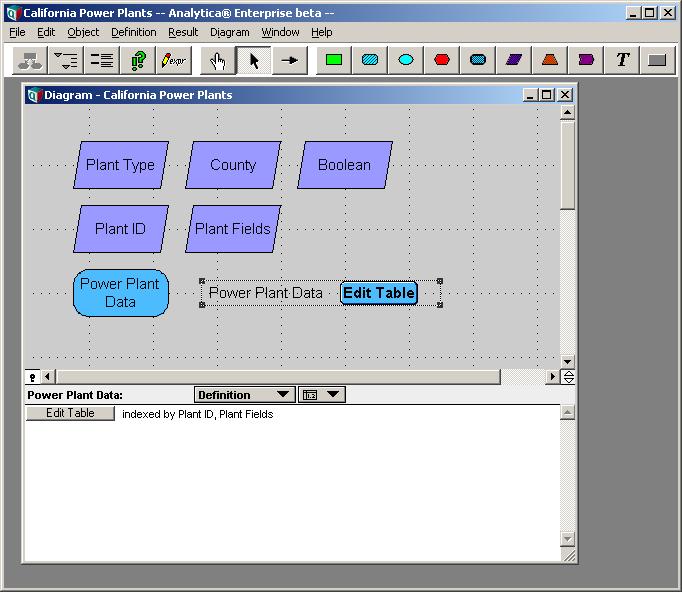Maximize the Analytica main window
The image size is (682, 592).
pyautogui.click(x=649, y=13)
